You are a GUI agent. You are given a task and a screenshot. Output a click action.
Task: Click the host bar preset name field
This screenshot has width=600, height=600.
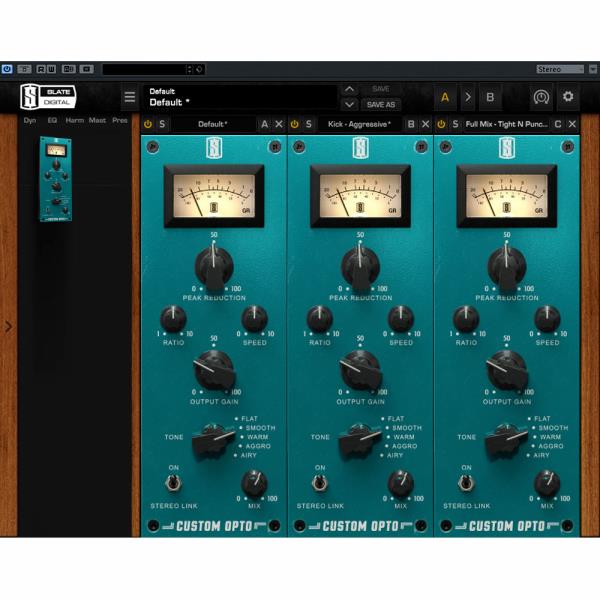click(144, 69)
